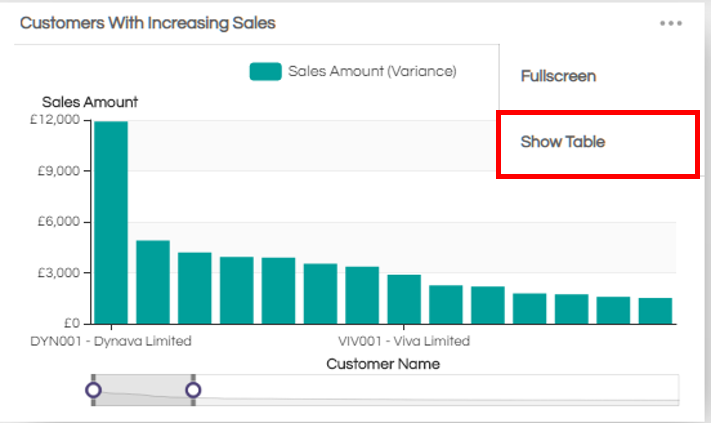Click the tallest bar for Dynava Limited

click(x=111, y=222)
